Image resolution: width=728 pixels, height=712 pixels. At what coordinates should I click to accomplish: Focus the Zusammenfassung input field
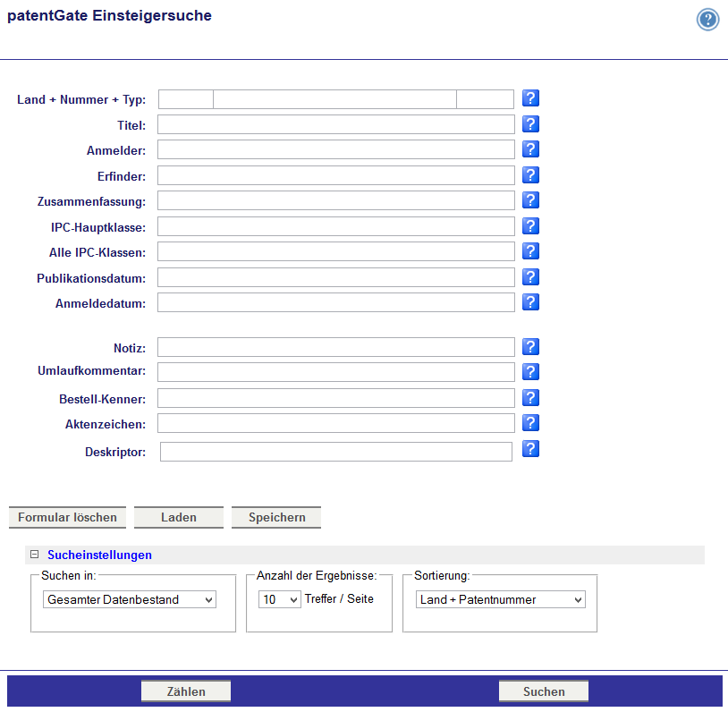(x=336, y=200)
